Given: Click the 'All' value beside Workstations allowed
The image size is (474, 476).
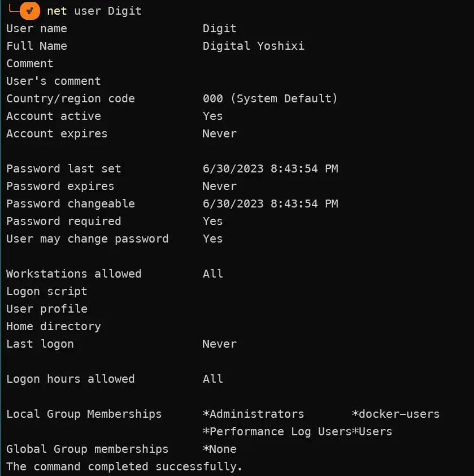Looking at the screenshot, I should pos(213,274).
